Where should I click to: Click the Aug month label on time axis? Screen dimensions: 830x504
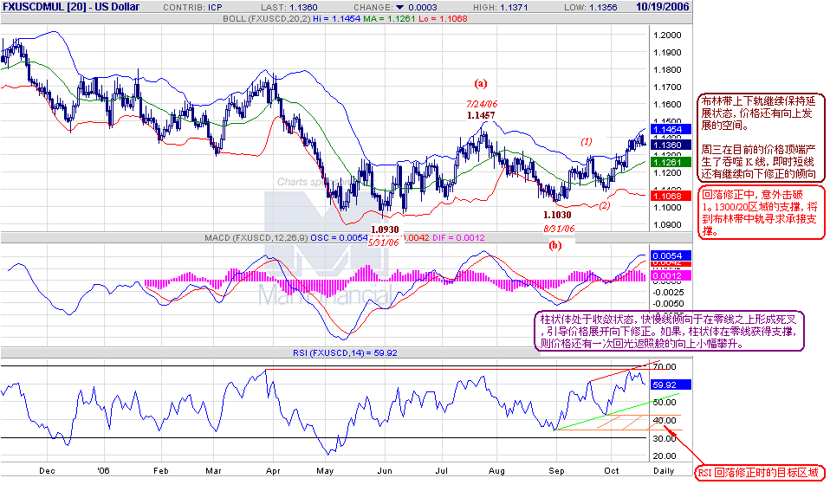[x=496, y=471]
